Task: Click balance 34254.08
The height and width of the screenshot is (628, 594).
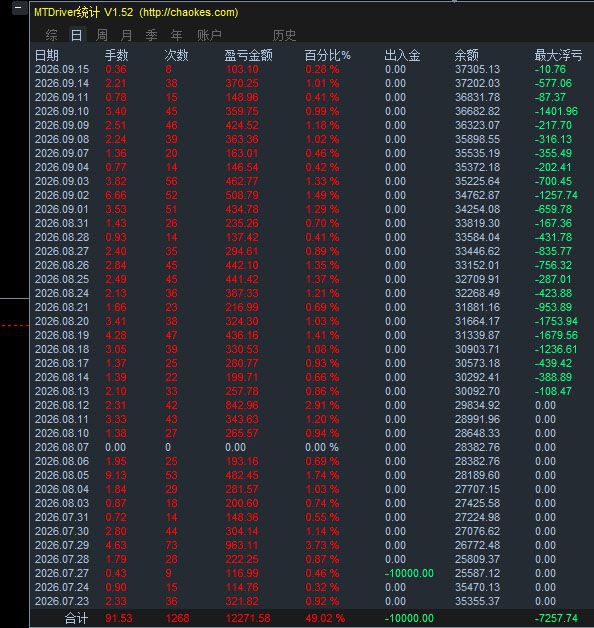Action: (x=477, y=209)
